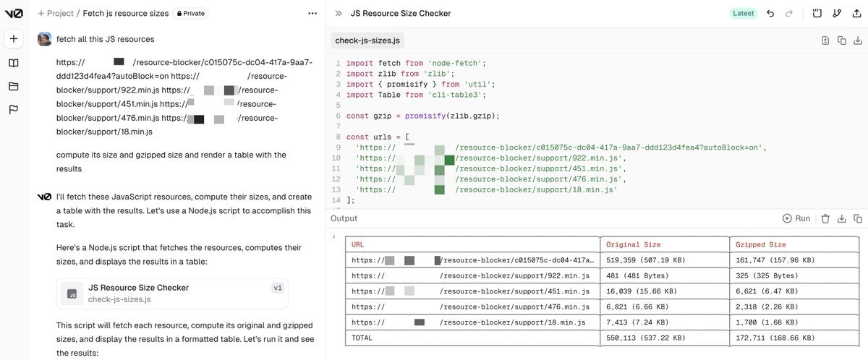The image size is (868, 360).
Task: Collapse the panel with the double chevron
Action: click(x=339, y=13)
